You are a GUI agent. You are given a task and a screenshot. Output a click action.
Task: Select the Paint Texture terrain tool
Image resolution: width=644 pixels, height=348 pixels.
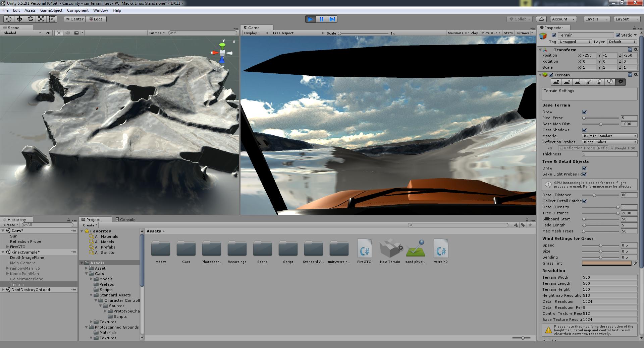[x=588, y=82]
